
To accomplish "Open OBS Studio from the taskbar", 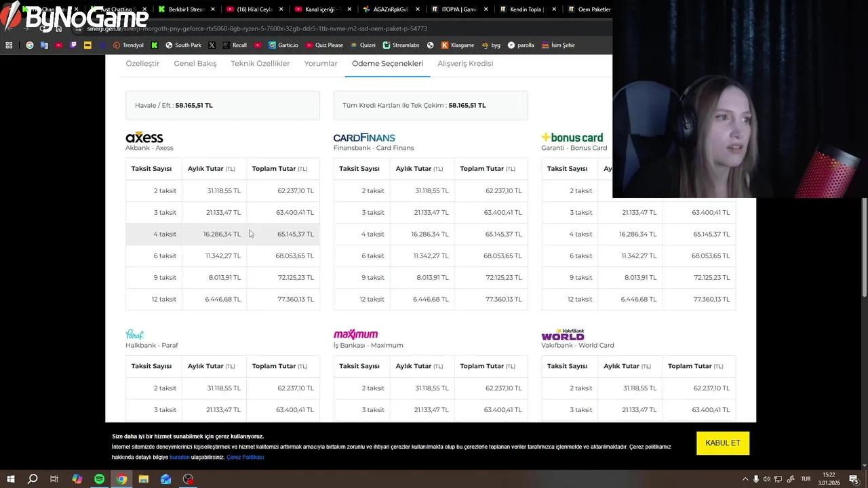I will (x=189, y=479).
